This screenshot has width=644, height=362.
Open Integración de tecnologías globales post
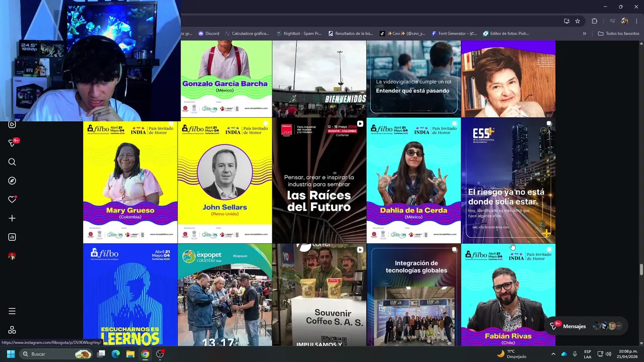pyautogui.click(x=414, y=295)
